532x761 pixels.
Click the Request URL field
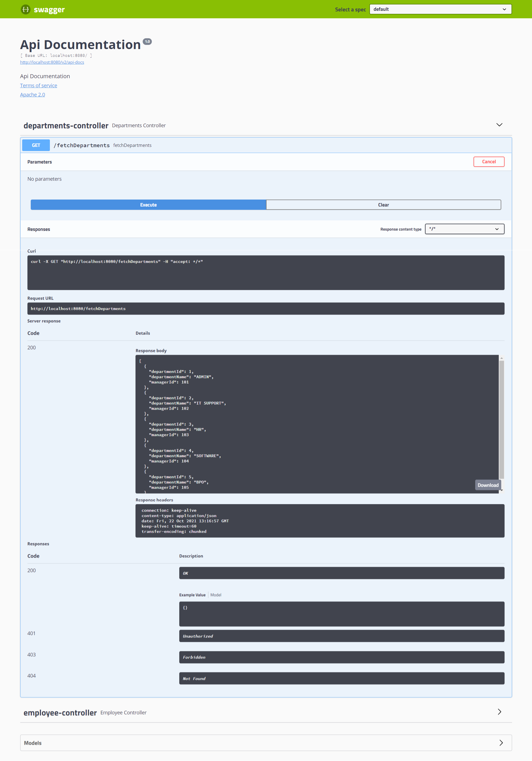click(x=265, y=308)
